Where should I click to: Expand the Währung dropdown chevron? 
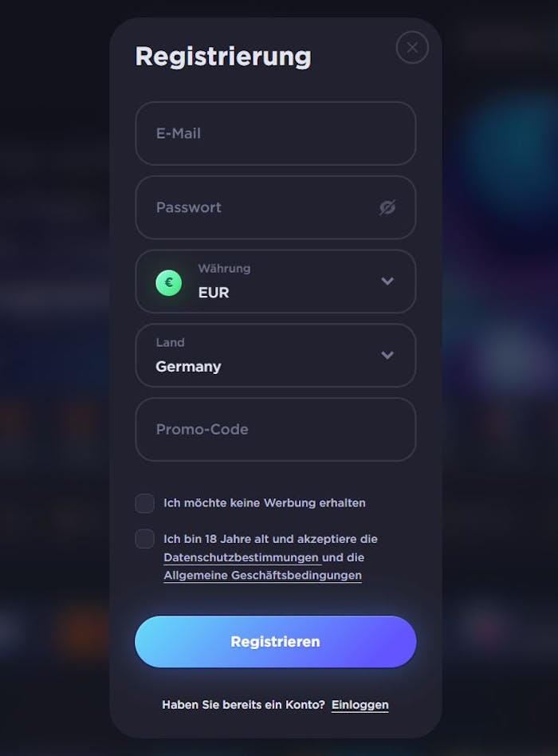click(387, 281)
